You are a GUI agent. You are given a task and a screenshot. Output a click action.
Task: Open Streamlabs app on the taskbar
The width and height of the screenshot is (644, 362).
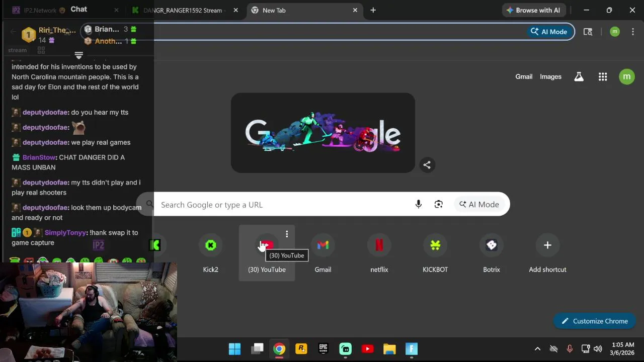pos(345,348)
